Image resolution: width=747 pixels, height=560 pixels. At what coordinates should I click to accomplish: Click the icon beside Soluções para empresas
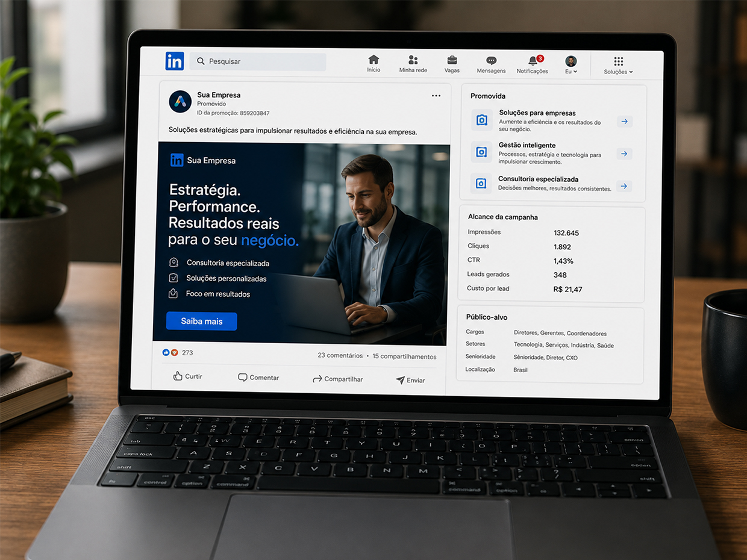pos(482,120)
